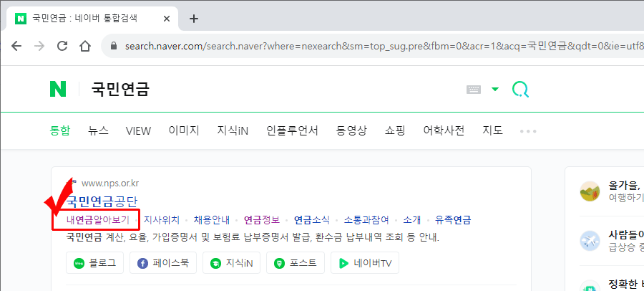Open the 내연금알아보기 sublink
This screenshot has width=644, height=291.
(98, 220)
